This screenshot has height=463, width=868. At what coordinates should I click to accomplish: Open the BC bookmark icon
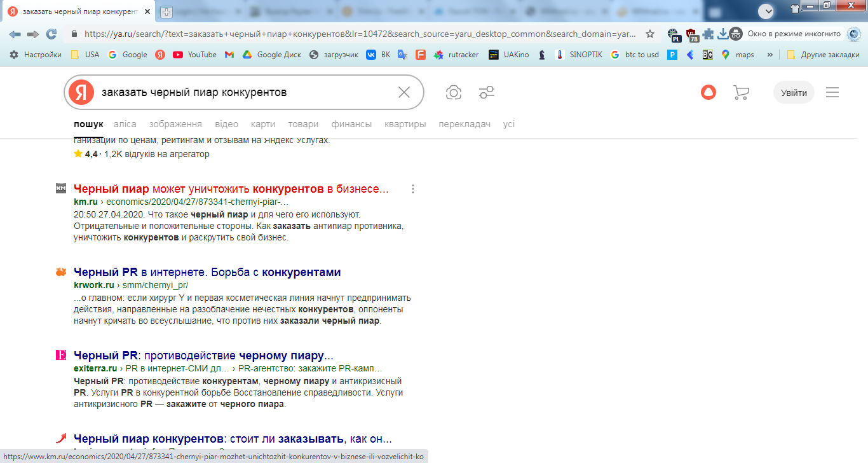(x=707, y=55)
